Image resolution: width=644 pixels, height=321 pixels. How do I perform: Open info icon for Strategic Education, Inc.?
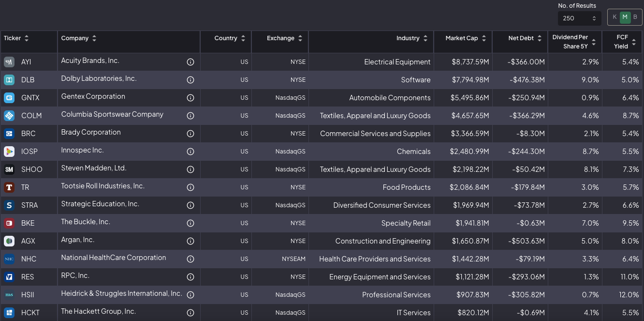pos(190,205)
